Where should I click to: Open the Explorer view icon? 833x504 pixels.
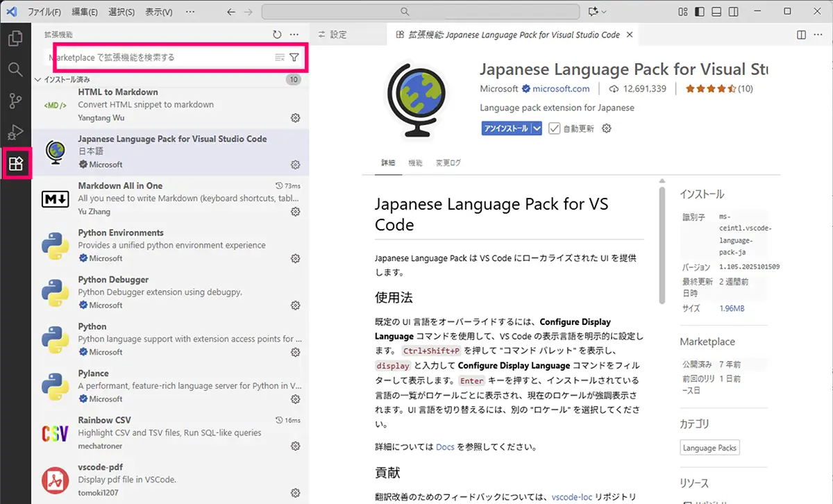click(16, 38)
